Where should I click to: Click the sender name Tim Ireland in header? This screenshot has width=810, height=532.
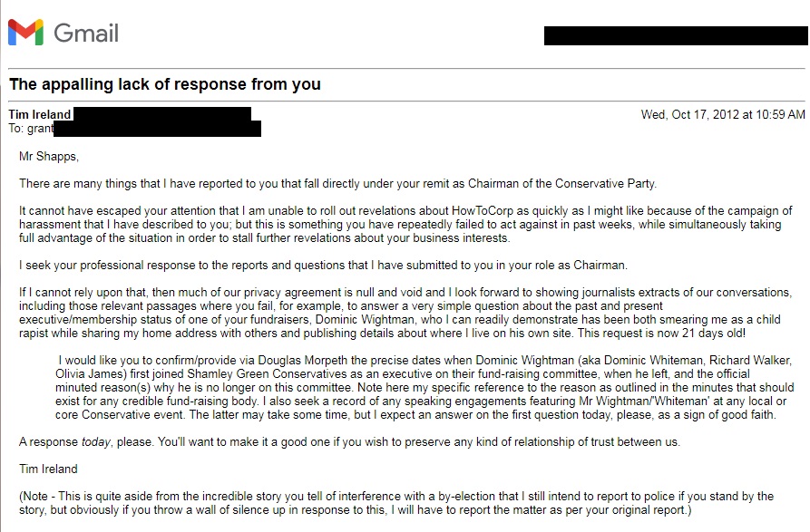coord(40,115)
